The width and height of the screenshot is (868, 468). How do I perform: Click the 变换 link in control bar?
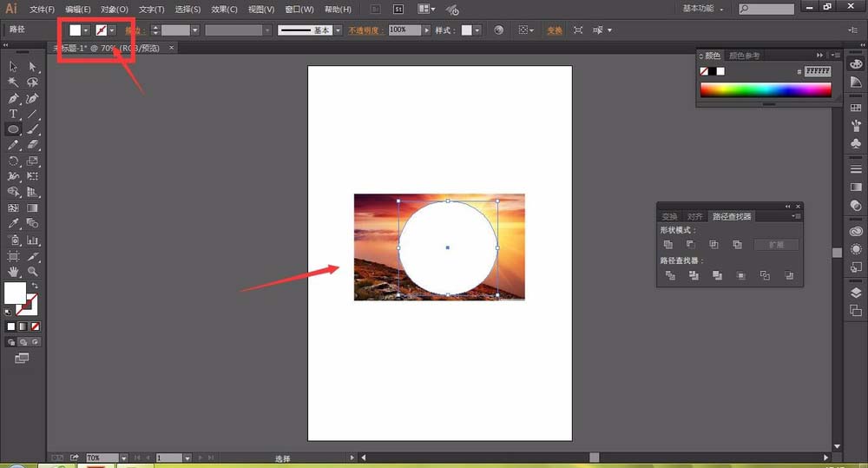tap(554, 30)
